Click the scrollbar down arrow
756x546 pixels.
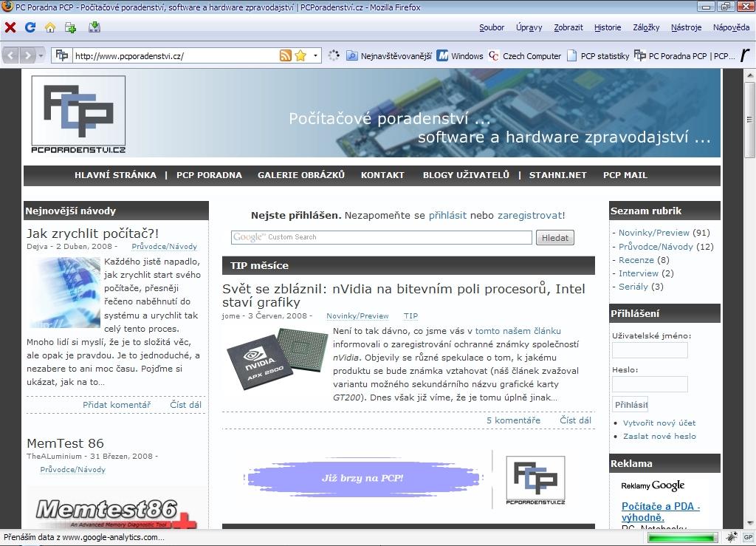[749, 523]
